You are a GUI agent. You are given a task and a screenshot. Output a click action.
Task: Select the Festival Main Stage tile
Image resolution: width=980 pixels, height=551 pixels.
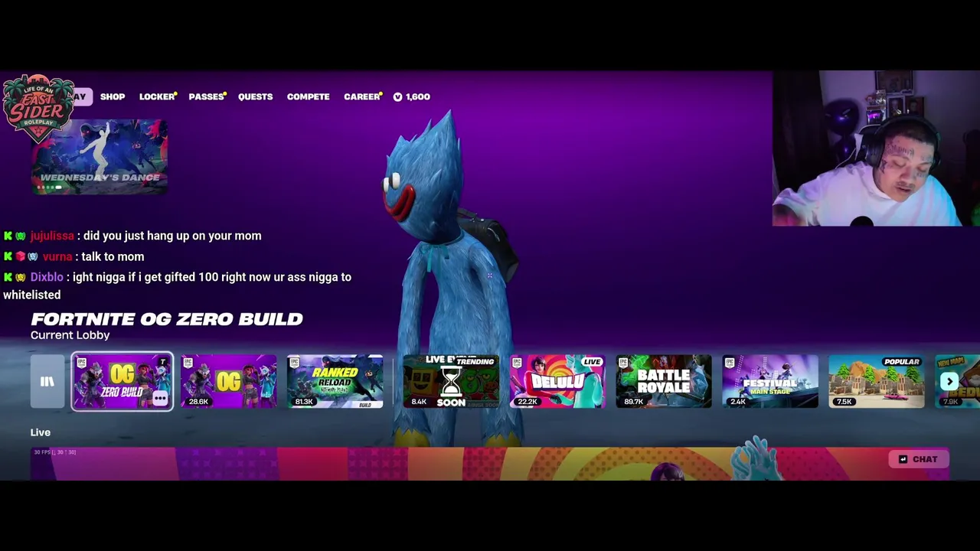tap(770, 381)
